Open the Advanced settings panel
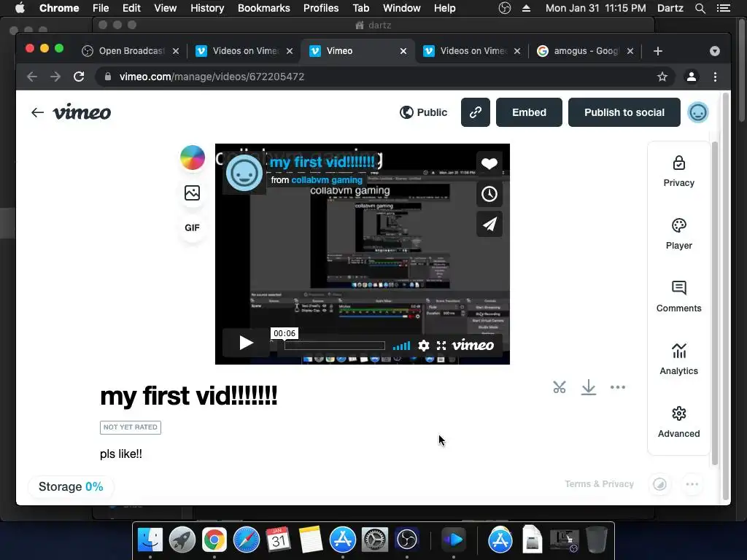Screen dimensions: 747x560 coord(678,422)
